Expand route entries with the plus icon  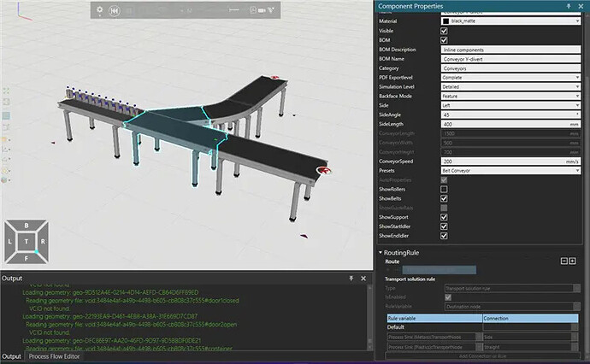(x=572, y=261)
